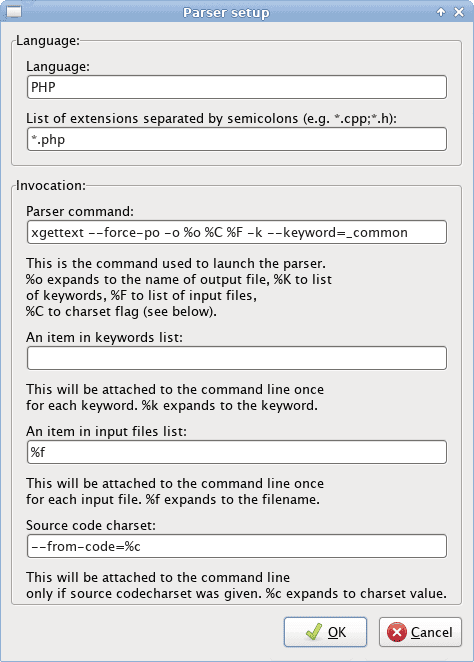Click the 'List of extensions separated by semicolons' label
The image size is (474, 662).
click(x=211, y=119)
